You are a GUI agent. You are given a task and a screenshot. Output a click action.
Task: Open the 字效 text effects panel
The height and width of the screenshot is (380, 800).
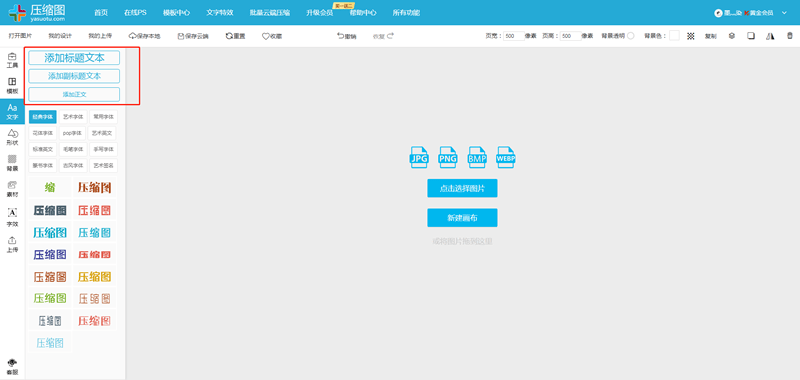12,216
